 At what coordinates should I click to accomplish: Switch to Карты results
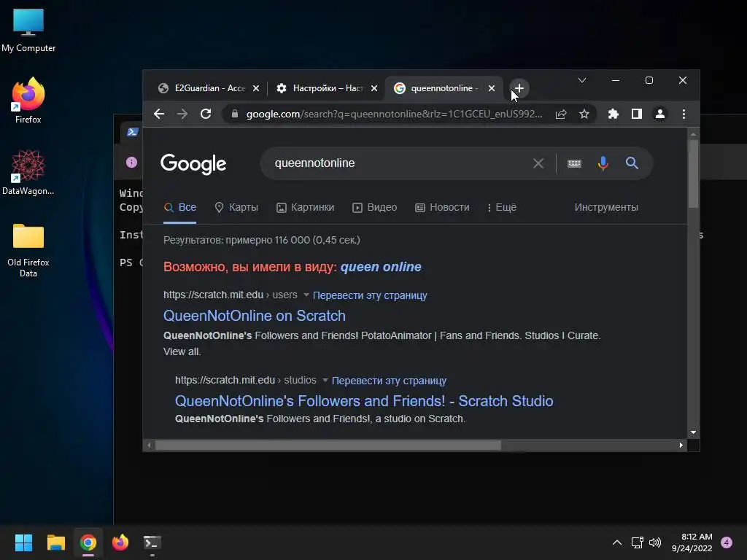point(236,207)
